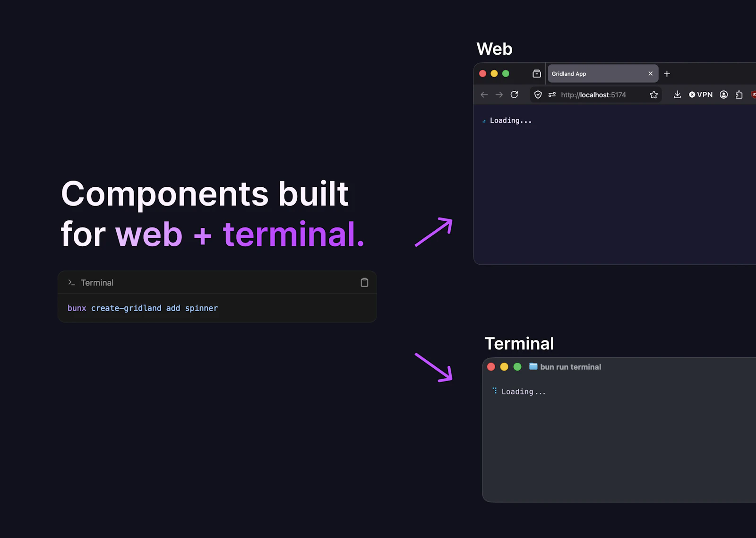Click the 'Terminal' heading above terminal window
Screen dimensions: 756x538
point(519,344)
